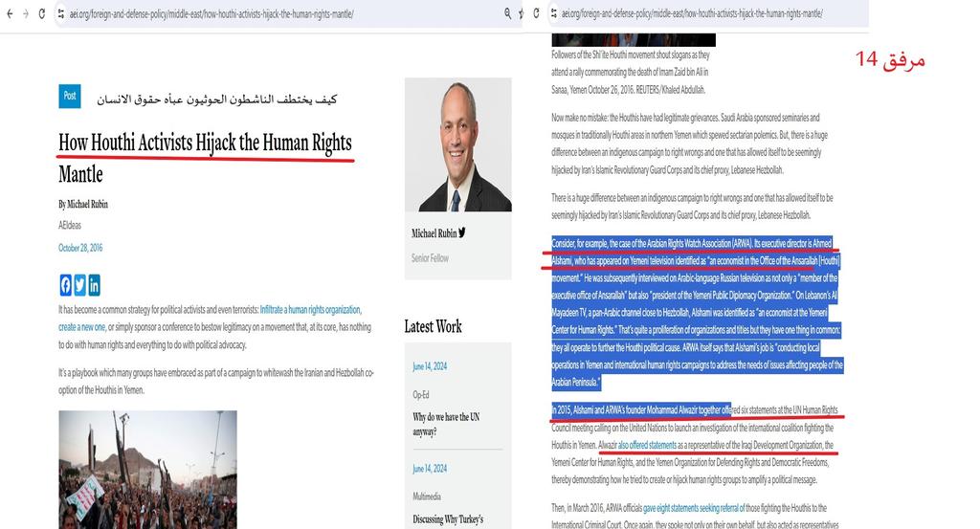Screen dimensions: 980x529
Task: Click the 'Senior Fellow' label
Action: (430, 258)
